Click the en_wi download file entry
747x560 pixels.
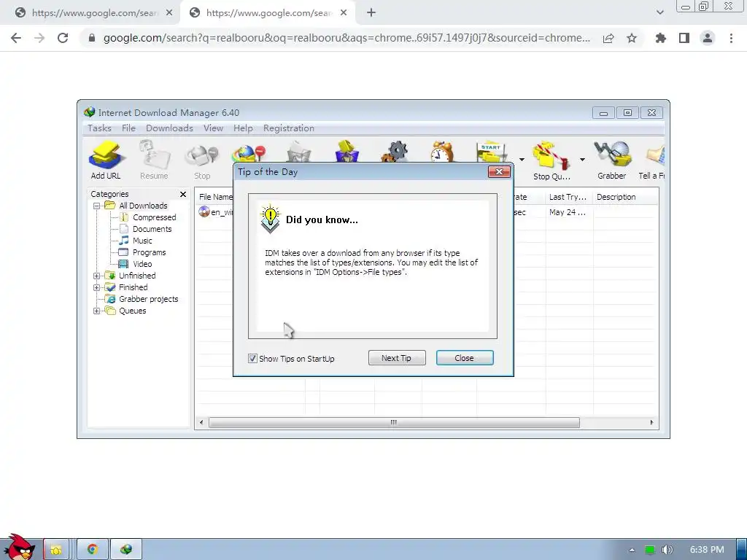216,212
